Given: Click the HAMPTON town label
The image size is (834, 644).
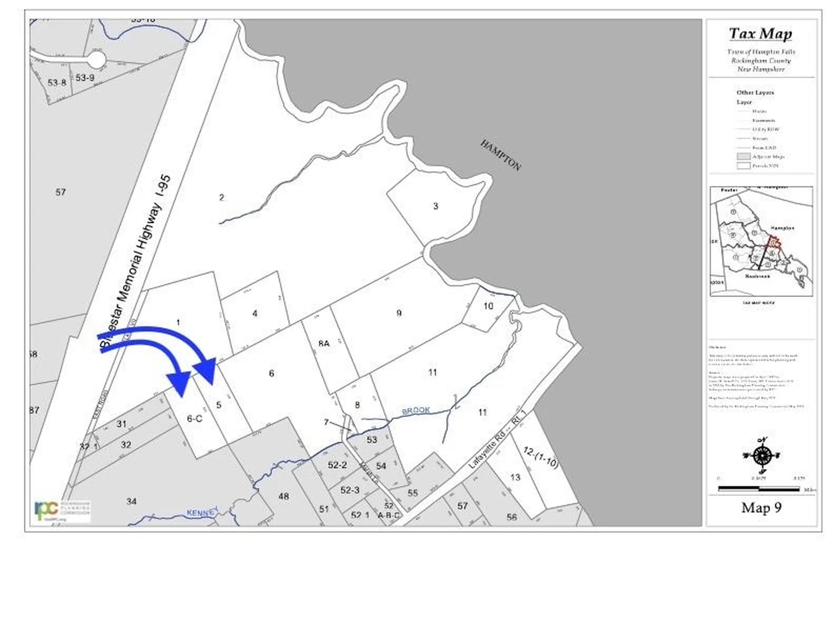Looking at the screenshot, I should (500, 155).
